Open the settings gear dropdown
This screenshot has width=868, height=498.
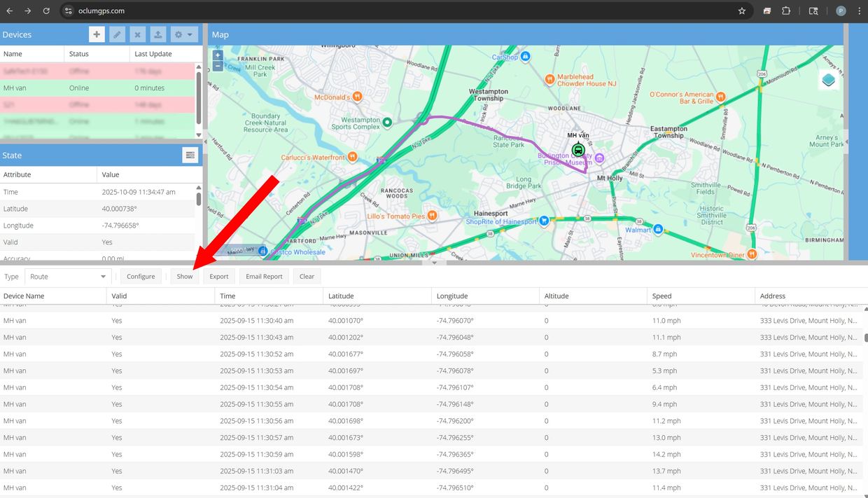pyautogui.click(x=184, y=34)
